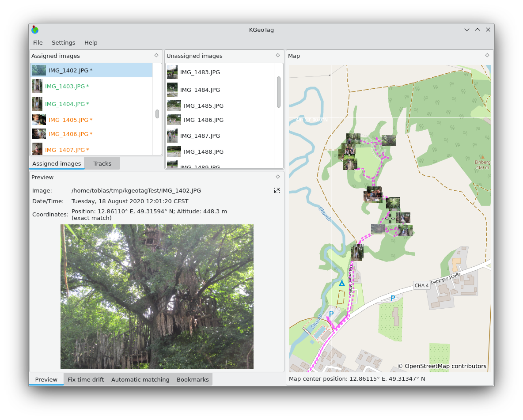Viewport: 523px width, 420px height.
Task: Float the Unassigned images panel via diamond icon
Action: (x=278, y=55)
